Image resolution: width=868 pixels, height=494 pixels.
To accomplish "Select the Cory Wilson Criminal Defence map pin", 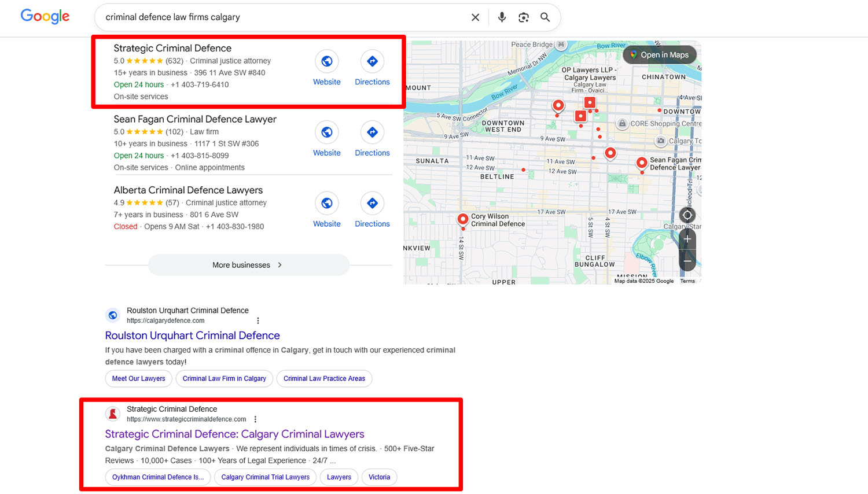I will (462, 219).
